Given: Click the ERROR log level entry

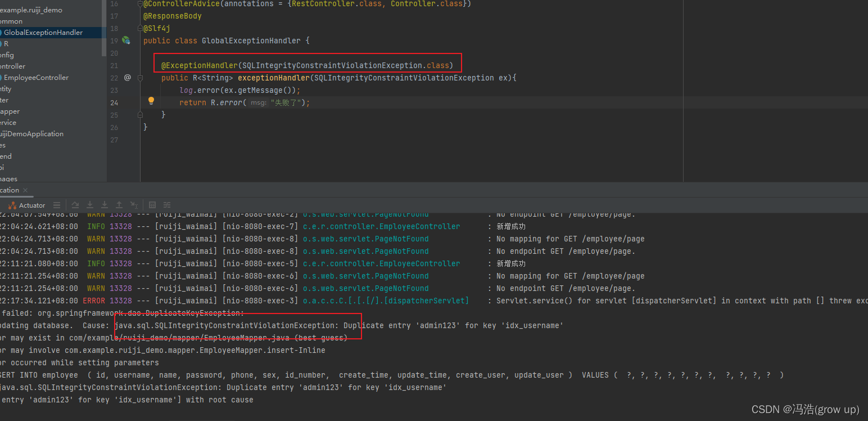Looking at the screenshot, I should [x=94, y=301].
